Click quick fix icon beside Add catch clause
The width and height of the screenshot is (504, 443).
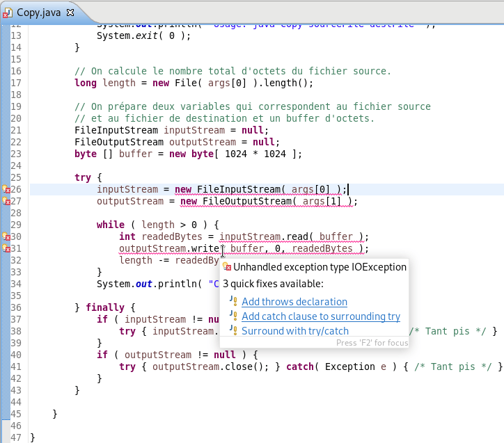click(233, 316)
